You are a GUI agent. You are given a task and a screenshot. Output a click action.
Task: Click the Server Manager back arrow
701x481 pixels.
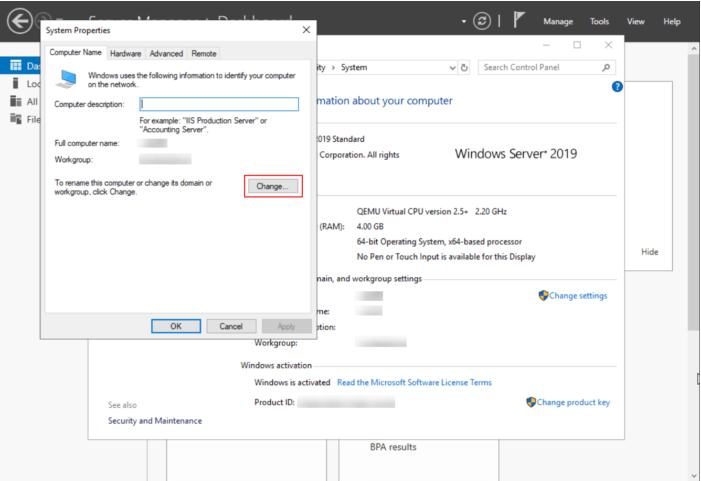(x=20, y=21)
